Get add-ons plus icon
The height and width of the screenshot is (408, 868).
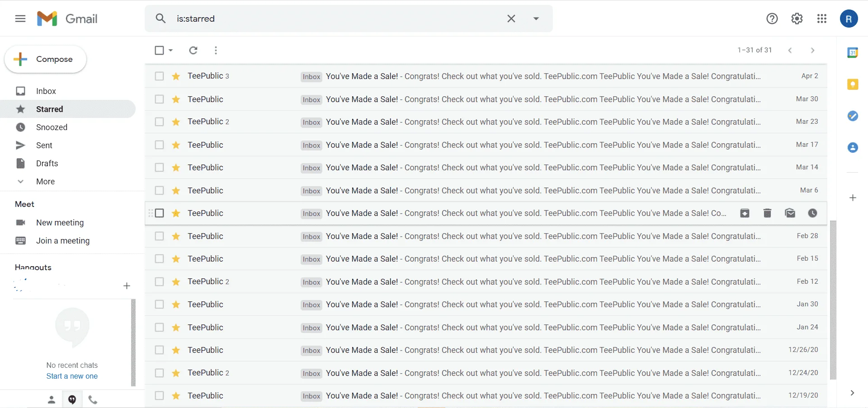coord(853,198)
